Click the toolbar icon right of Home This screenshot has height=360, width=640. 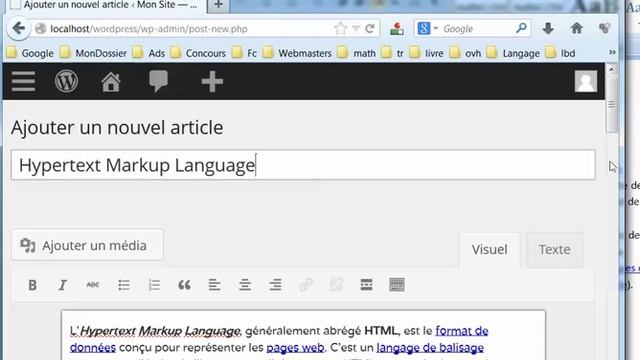point(604,28)
